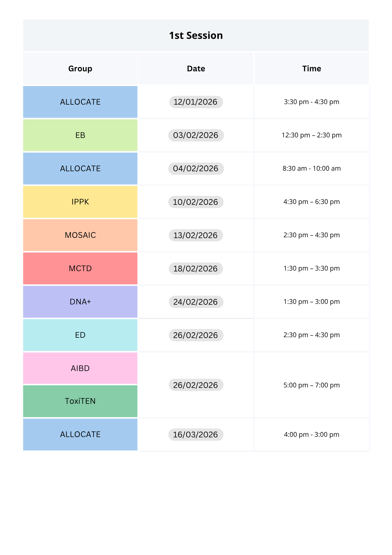Click the 5:00 pm – 7:00 pm time cell
The image size is (392, 555).
[x=312, y=385]
